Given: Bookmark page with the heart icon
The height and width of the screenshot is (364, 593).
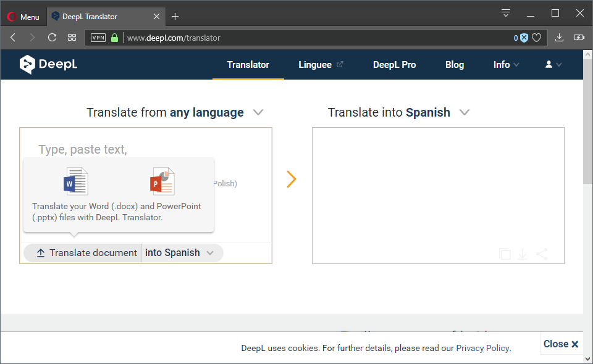Looking at the screenshot, I should point(537,38).
